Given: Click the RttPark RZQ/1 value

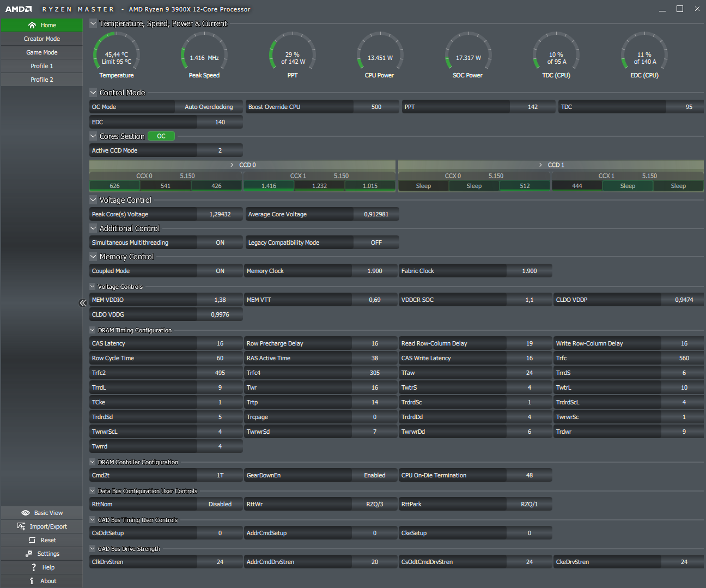Looking at the screenshot, I should point(529,504).
